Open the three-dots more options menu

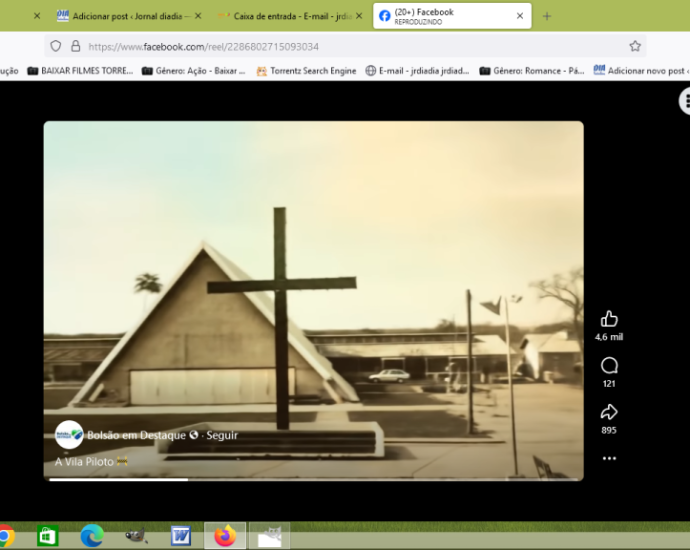coord(609,458)
